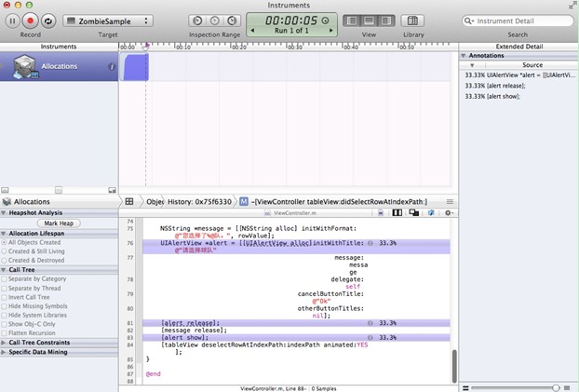Image resolution: width=579 pixels, height=392 pixels.
Task: Click info icon on [alert show] line
Action: [x=370, y=338]
